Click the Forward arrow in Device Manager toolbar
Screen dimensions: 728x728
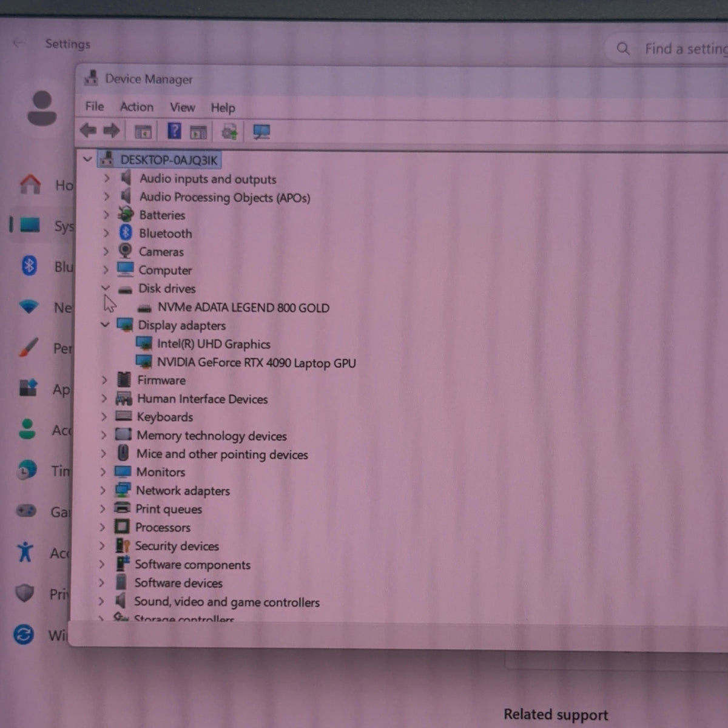[112, 130]
